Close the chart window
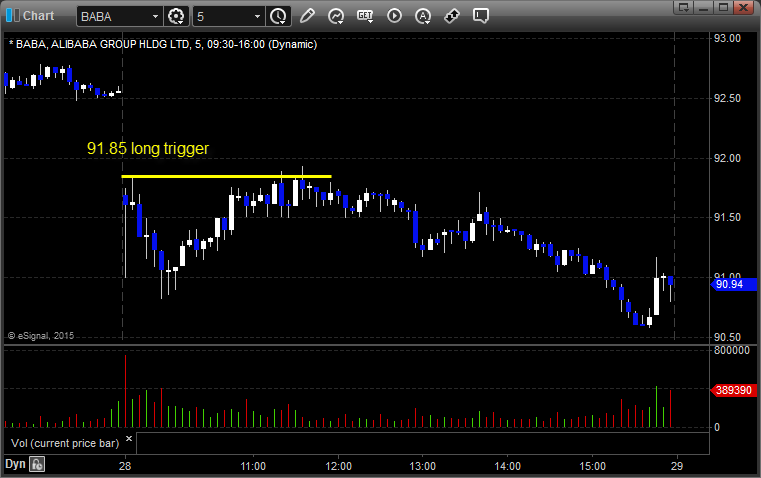This screenshot has height=478, width=761. click(x=743, y=7)
